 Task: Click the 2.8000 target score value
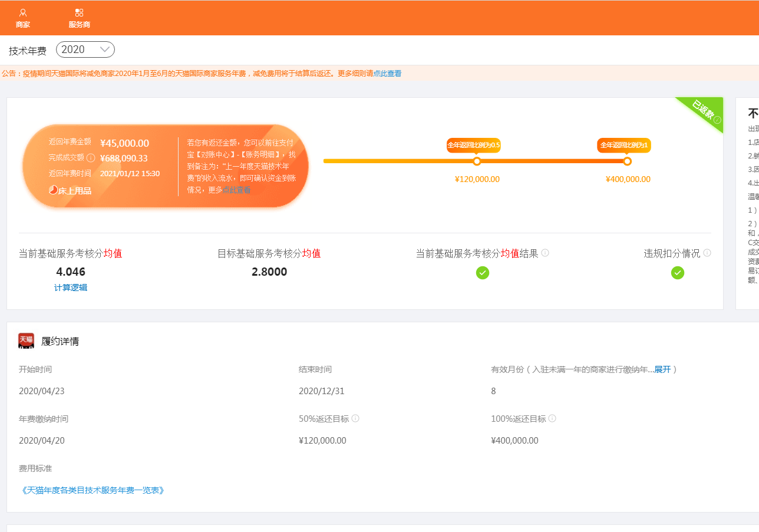[x=269, y=272]
